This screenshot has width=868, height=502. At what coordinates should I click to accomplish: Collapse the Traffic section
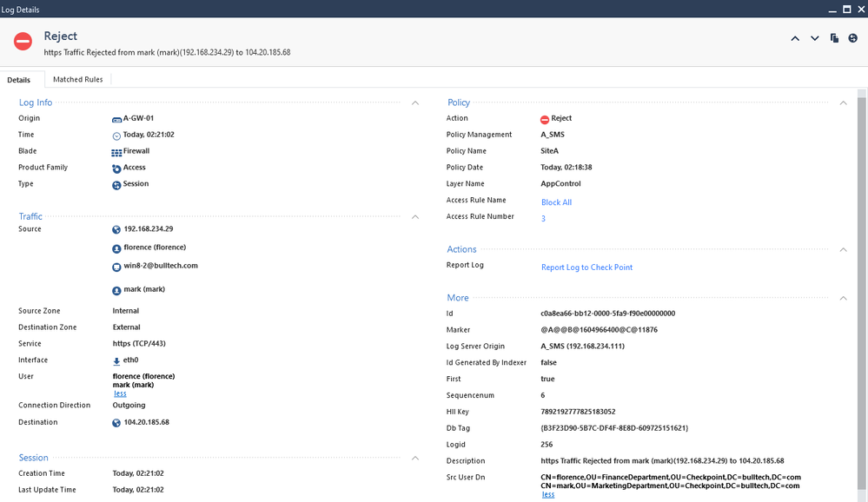pos(415,216)
